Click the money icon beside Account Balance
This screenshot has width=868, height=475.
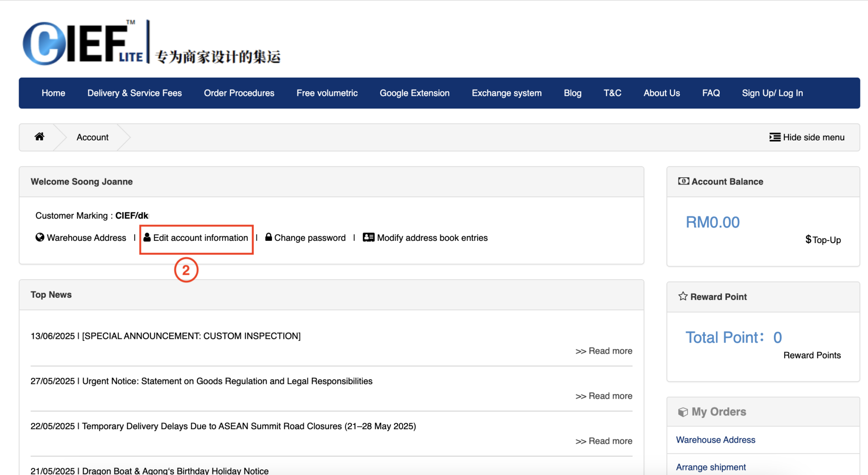(683, 182)
